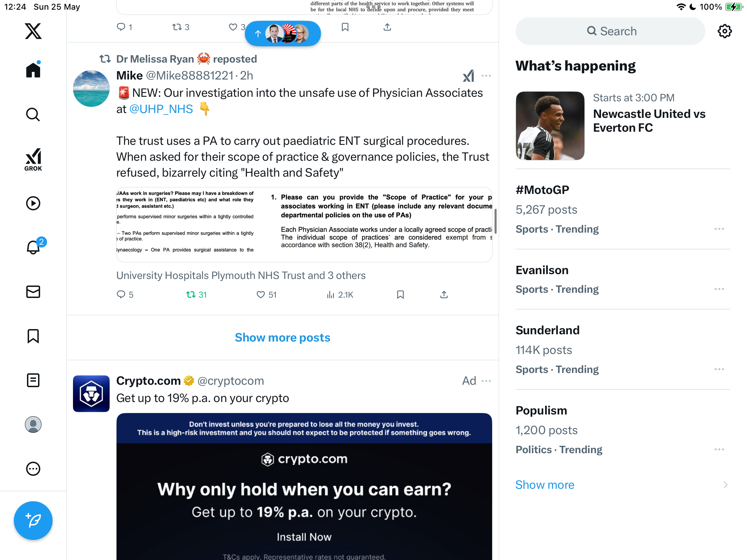Like Mike's post with 51 likes
The width and height of the screenshot is (747, 560).
pyautogui.click(x=266, y=295)
